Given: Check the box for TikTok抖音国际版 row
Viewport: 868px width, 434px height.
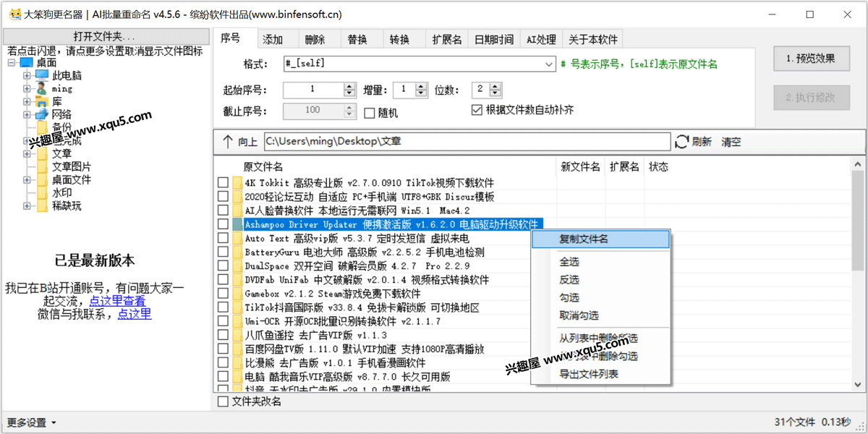Looking at the screenshot, I should [x=223, y=307].
